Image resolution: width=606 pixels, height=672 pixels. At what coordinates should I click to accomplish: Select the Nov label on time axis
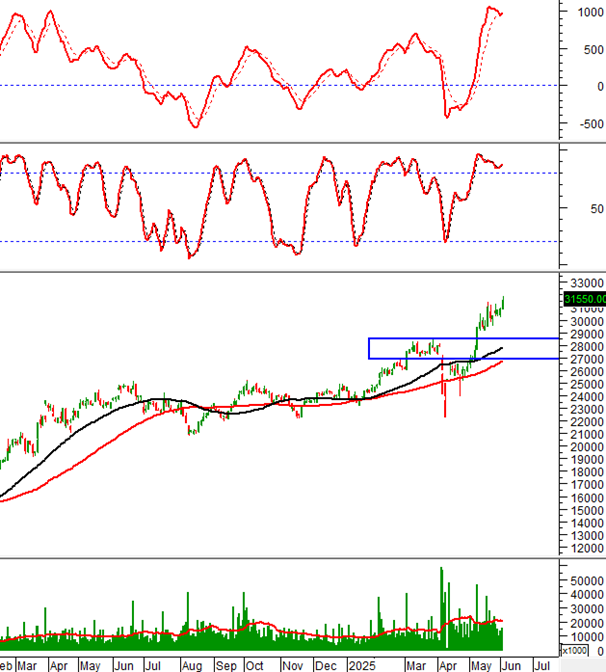293,666
